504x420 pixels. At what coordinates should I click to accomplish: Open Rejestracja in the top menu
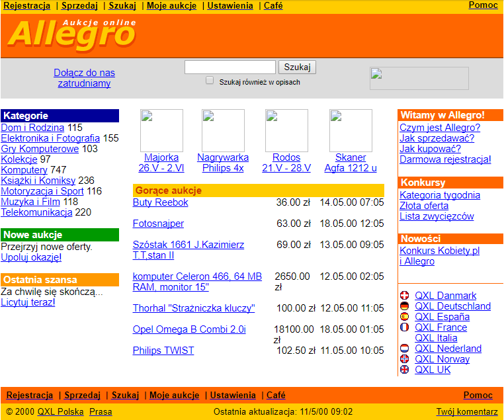tap(26, 6)
